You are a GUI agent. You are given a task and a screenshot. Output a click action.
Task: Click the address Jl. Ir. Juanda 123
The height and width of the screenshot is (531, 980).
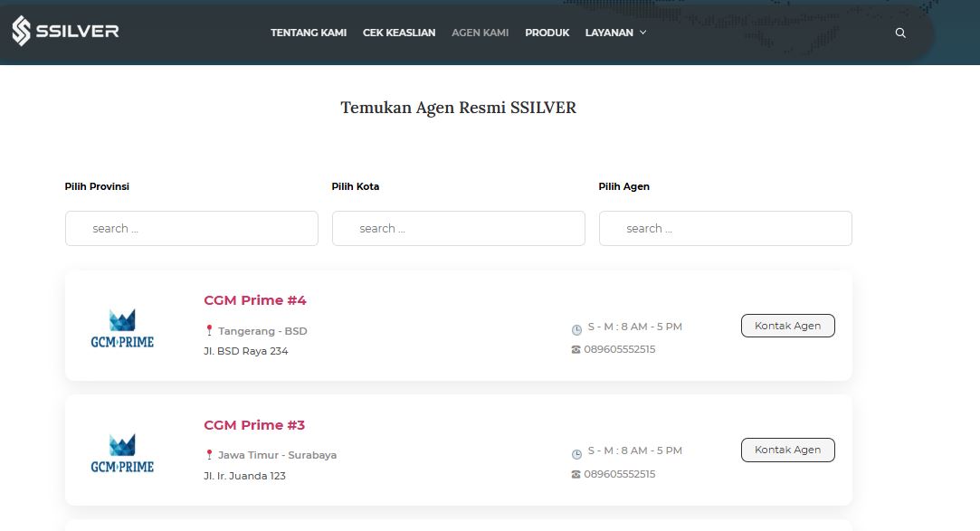pos(244,476)
